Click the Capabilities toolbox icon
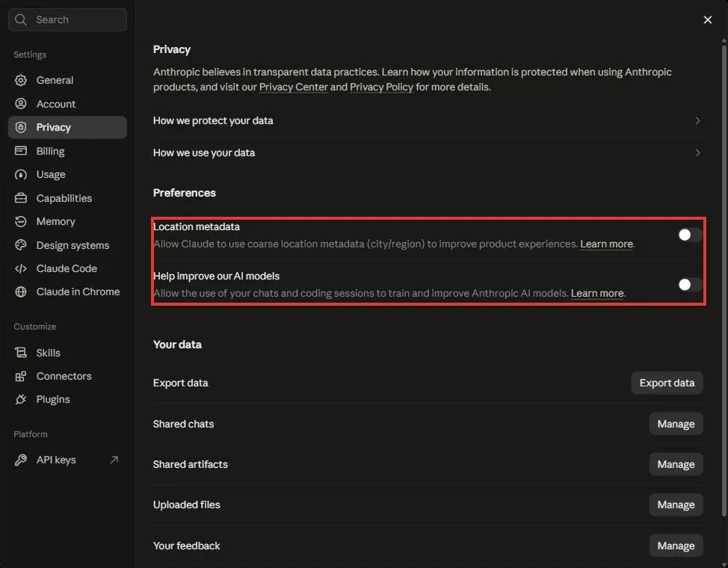The height and width of the screenshot is (568, 728). [x=21, y=198]
